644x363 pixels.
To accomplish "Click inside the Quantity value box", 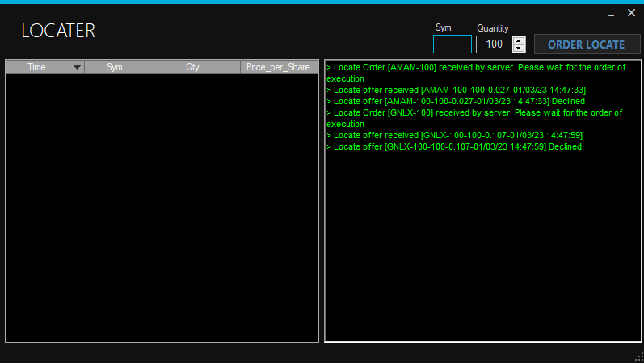I will pos(494,44).
